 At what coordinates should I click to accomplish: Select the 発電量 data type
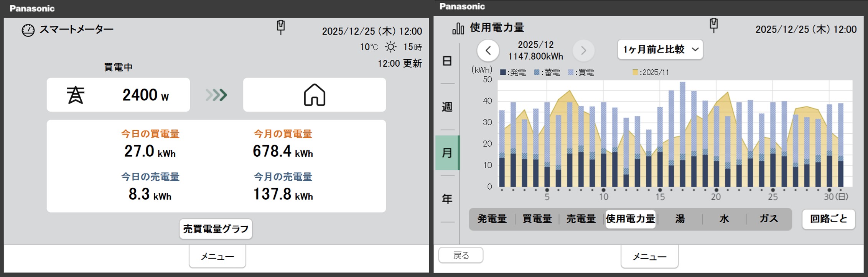pos(492,219)
